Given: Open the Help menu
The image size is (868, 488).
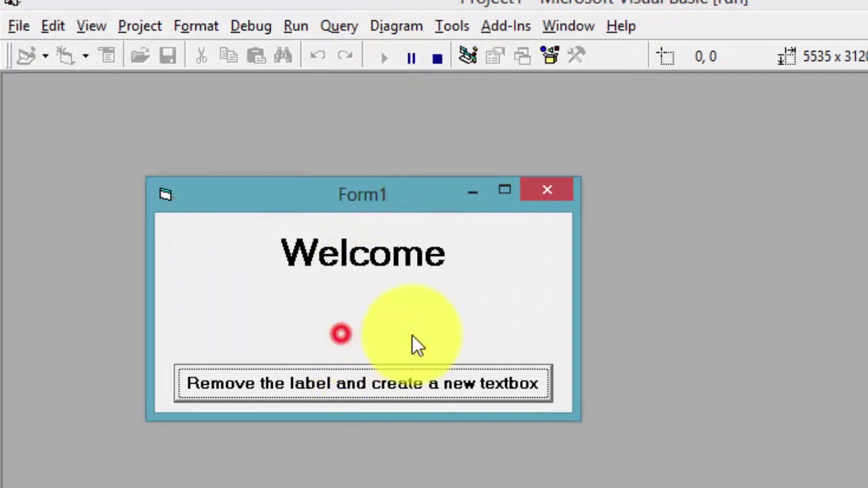Looking at the screenshot, I should (x=621, y=26).
